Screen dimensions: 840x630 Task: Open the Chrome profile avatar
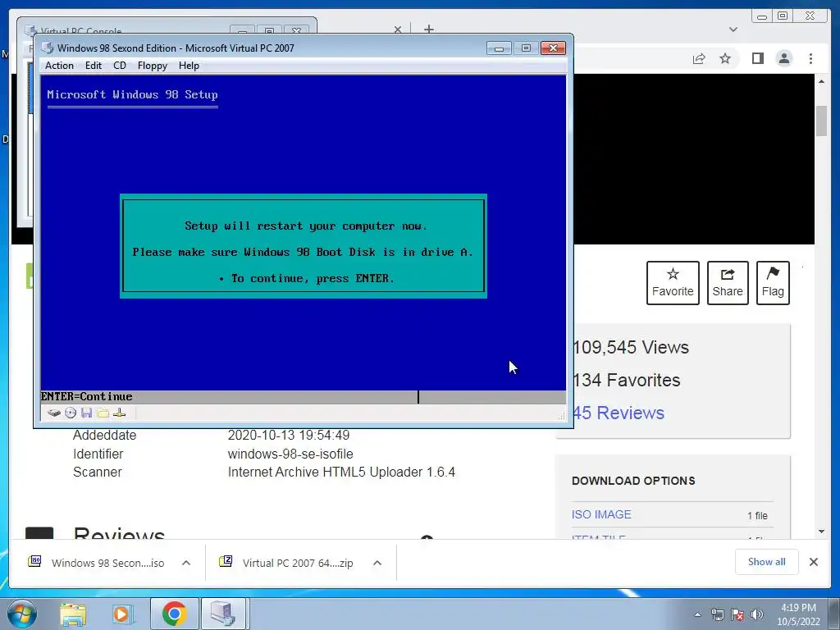(784, 58)
